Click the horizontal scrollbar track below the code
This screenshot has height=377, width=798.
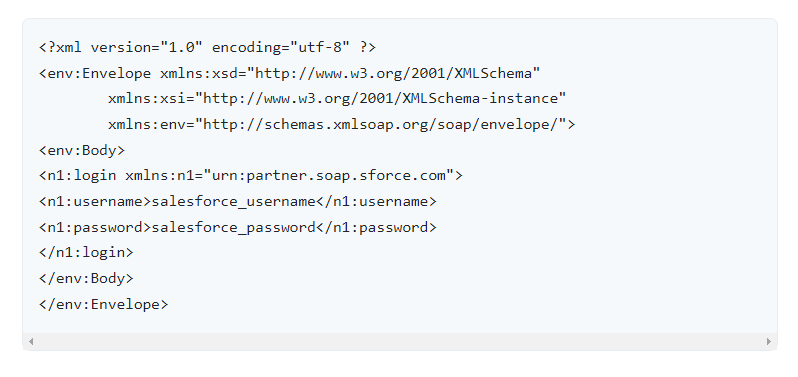pos(400,341)
